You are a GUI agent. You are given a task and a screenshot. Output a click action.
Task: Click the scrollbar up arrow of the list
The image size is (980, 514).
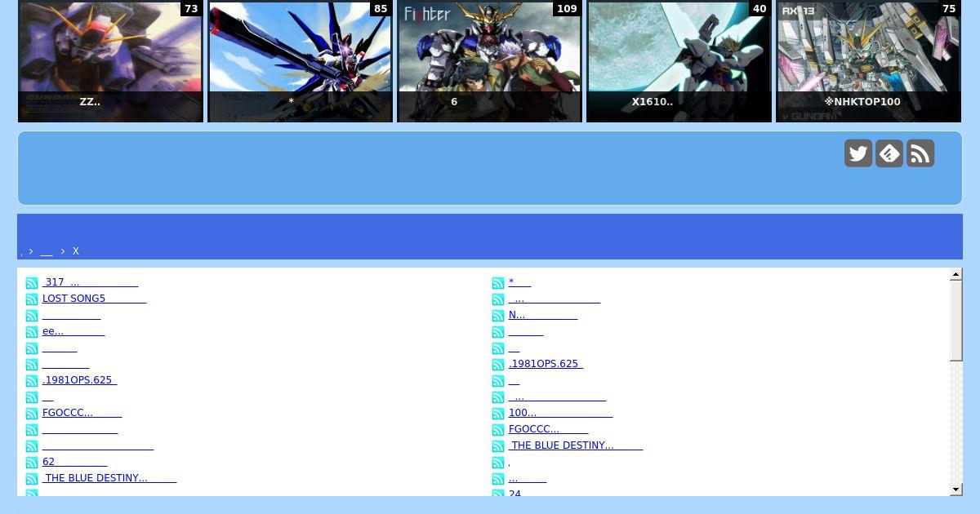(x=956, y=275)
